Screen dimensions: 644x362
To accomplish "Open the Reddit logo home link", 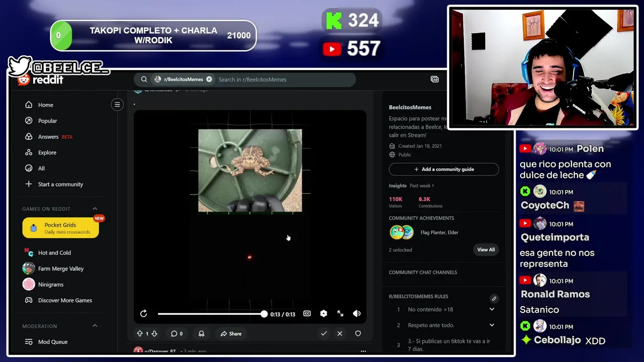I will pos(40,79).
